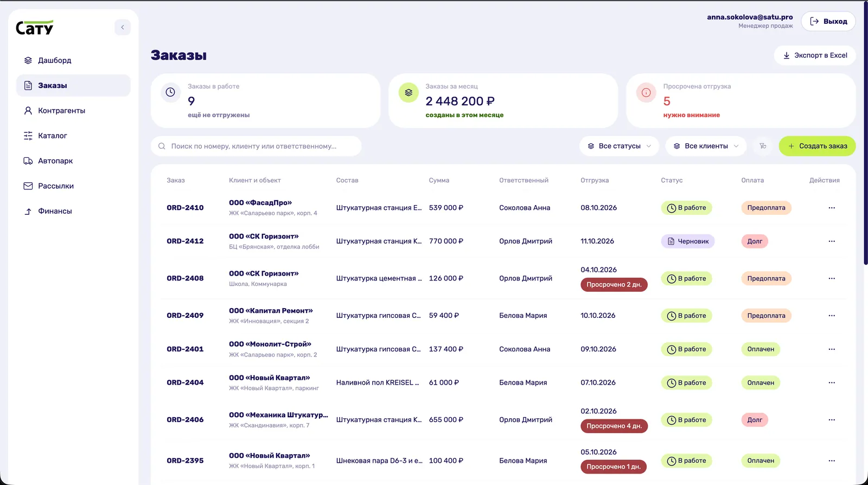Open actions menu for order ORD-2401
Screen dimensions: 868x485
point(832,349)
